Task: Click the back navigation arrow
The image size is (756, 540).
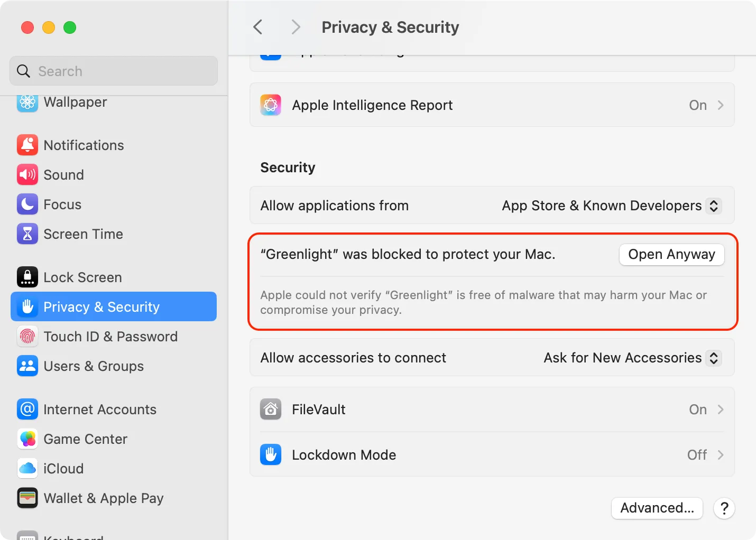Action: tap(258, 27)
